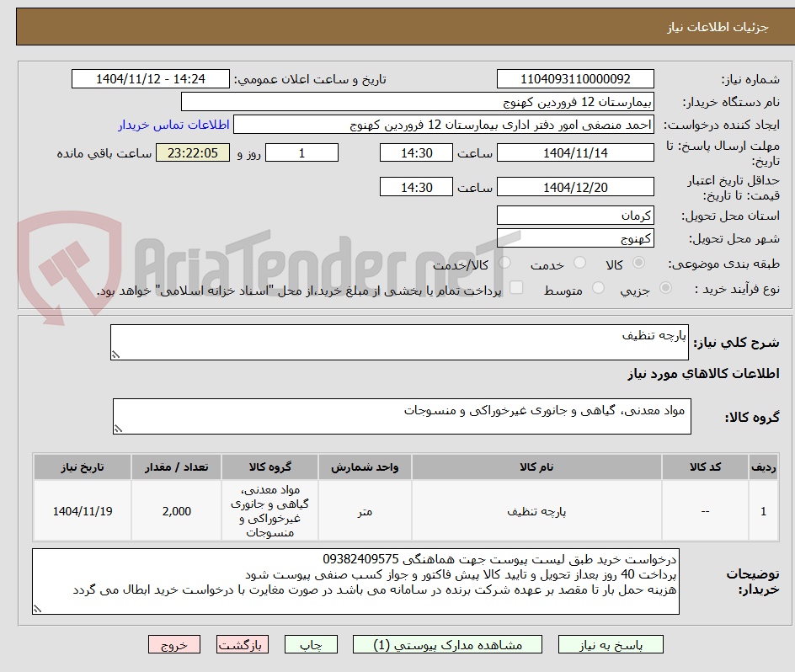Click the remaining time countdown 23:22:05
Viewport: 795px width, 672px height.
[193, 152]
